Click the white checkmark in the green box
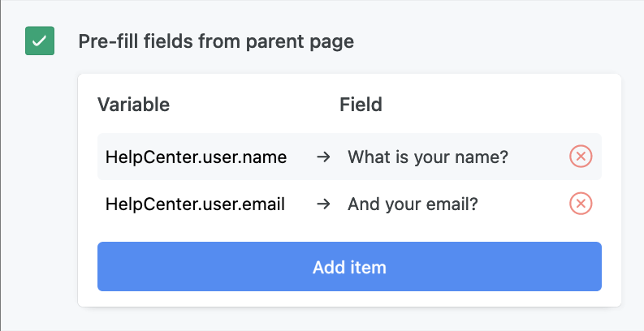The image size is (644, 331). [x=40, y=41]
